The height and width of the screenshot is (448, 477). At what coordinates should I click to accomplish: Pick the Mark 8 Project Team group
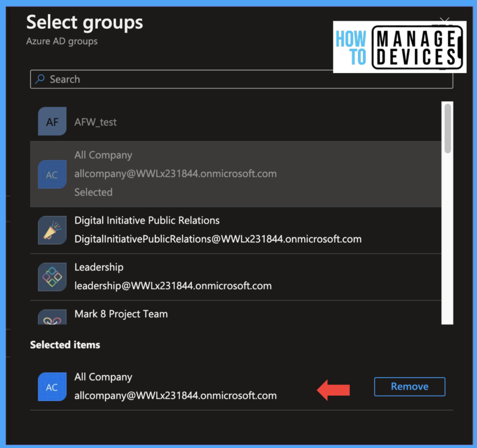click(121, 314)
